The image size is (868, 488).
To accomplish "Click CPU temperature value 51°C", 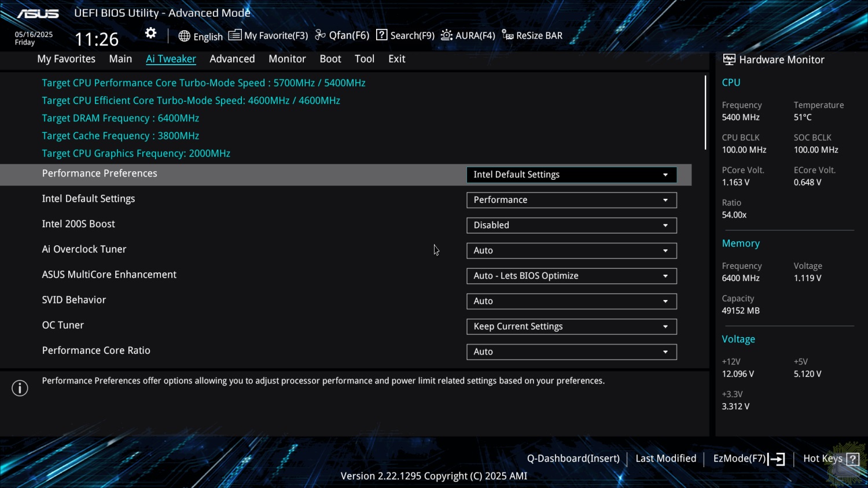I will [x=803, y=117].
